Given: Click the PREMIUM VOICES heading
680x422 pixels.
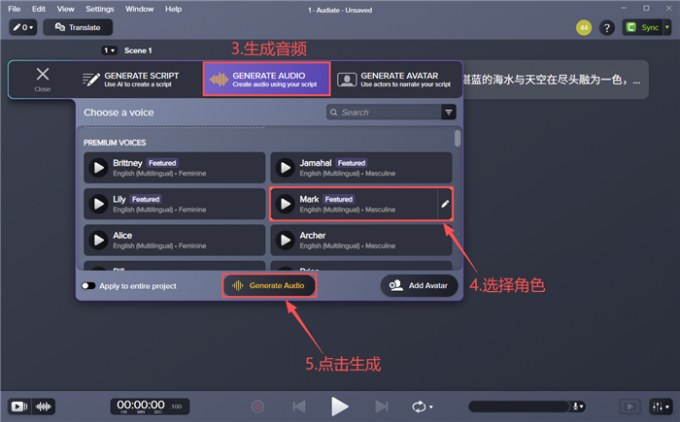Looking at the screenshot, I should pos(114,143).
